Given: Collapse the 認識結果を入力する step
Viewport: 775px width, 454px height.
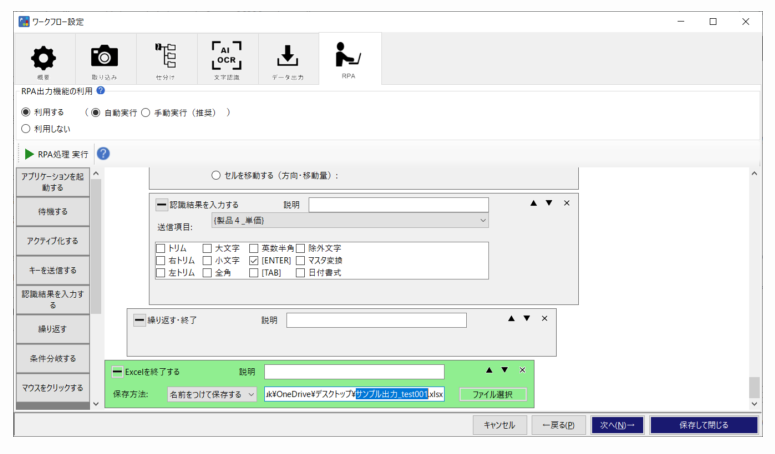Looking at the screenshot, I should [x=162, y=204].
